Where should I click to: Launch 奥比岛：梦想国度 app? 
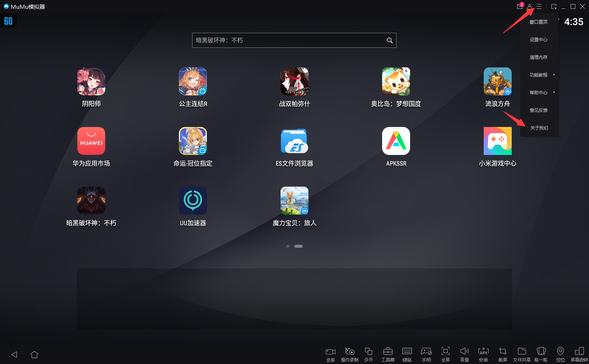pyautogui.click(x=396, y=81)
